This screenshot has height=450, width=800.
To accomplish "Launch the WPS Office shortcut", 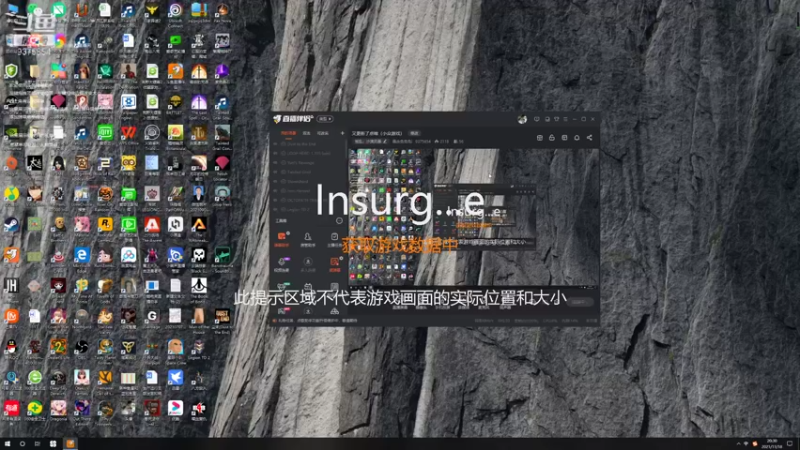I will click(129, 133).
